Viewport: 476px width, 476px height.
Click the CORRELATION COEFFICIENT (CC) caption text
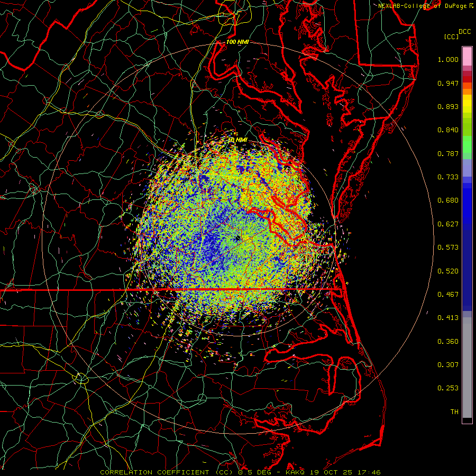coord(168,472)
